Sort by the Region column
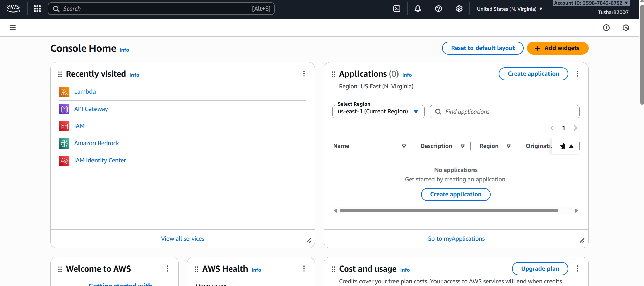The image size is (644, 286). [509, 146]
